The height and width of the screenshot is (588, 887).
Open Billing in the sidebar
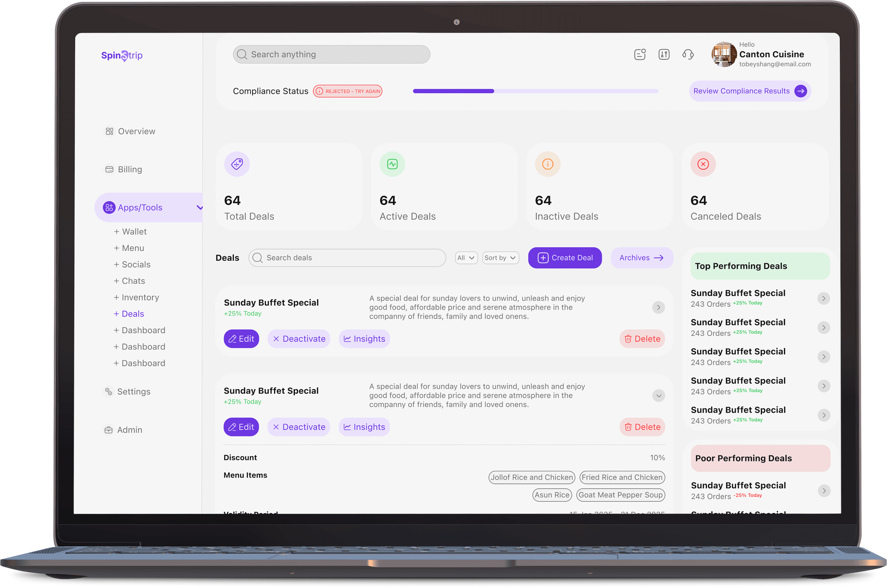coord(130,170)
